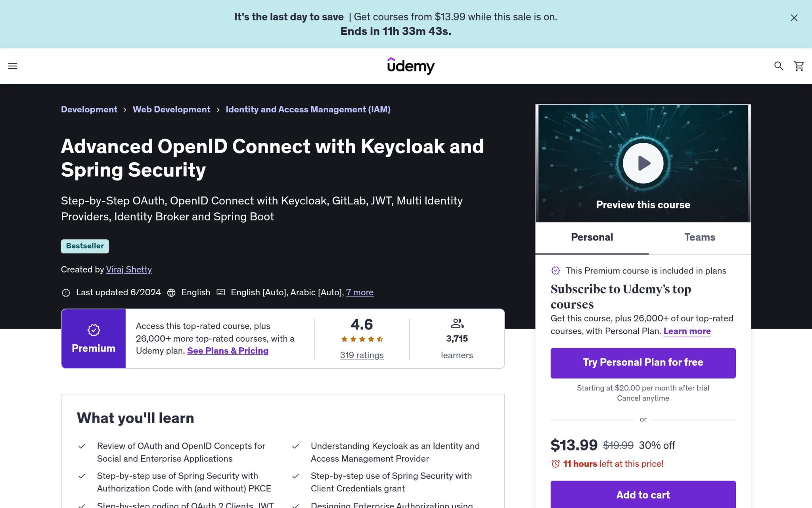Viewport: 812px width, 508px height.
Task: Open the hamburger navigation menu
Action: tap(13, 66)
